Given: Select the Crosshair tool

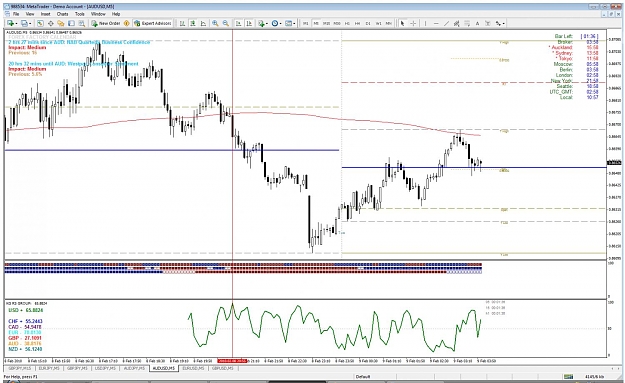Looking at the screenshot, I should pos(413,24).
